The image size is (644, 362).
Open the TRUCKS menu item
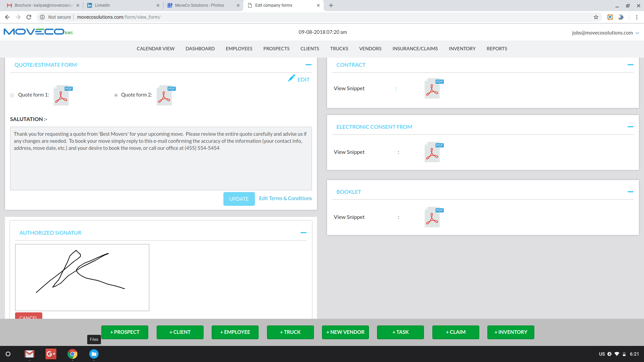click(339, 49)
